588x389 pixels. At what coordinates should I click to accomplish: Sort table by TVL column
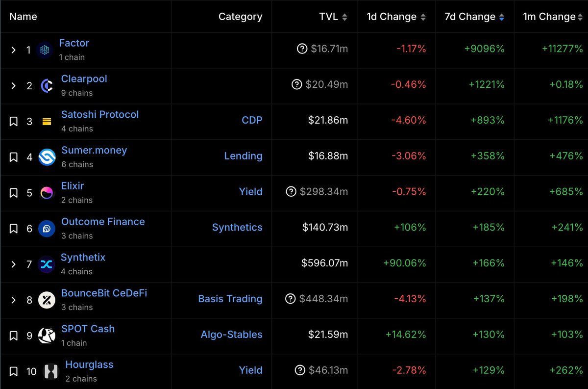[x=333, y=17]
